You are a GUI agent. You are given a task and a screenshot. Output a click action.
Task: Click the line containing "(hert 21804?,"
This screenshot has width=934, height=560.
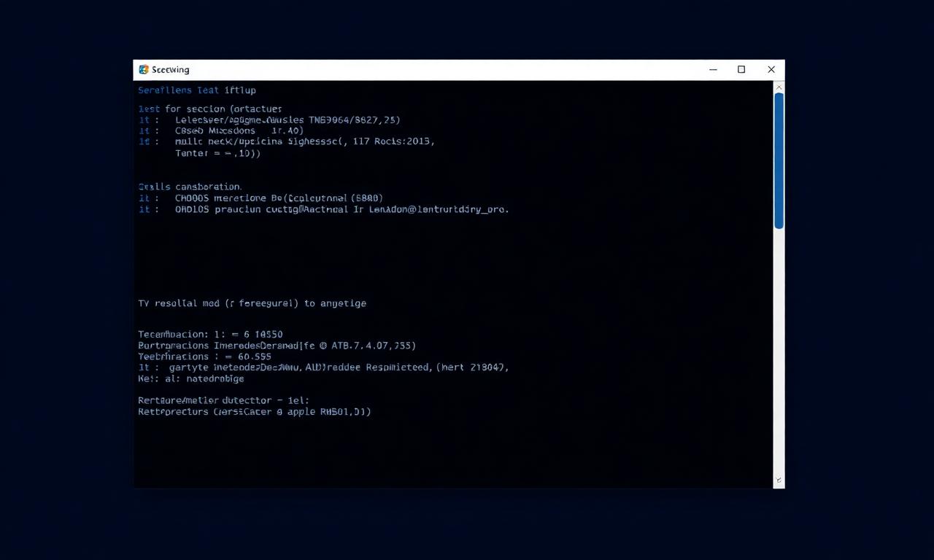(323, 367)
